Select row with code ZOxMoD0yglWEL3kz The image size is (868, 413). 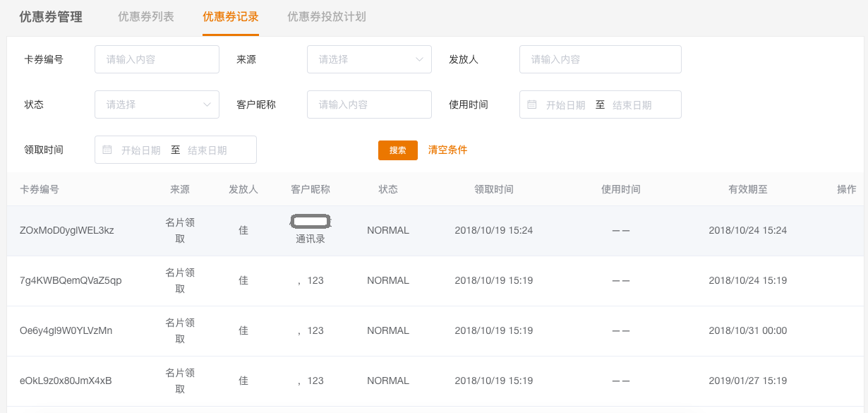(67, 230)
